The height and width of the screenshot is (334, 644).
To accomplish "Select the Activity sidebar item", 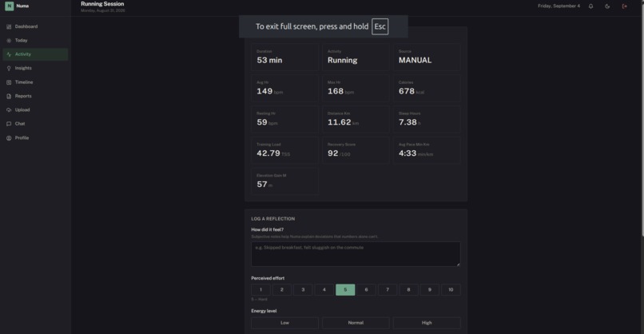I will [x=35, y=54].
